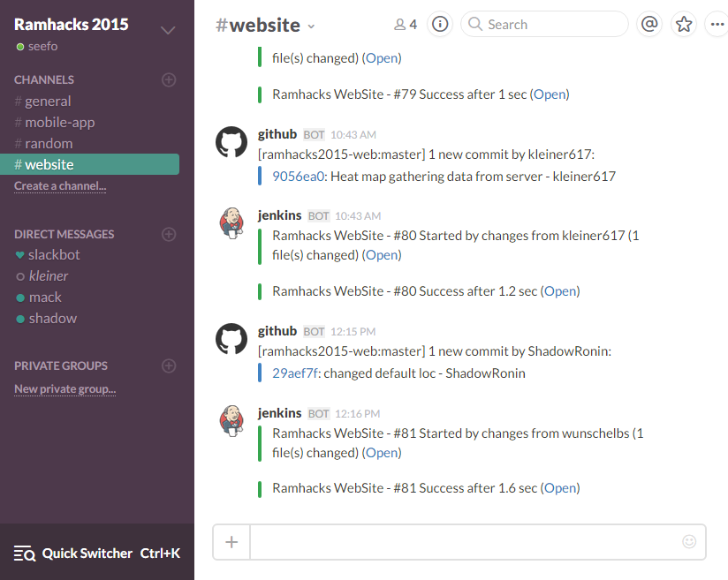Click the DIRECT MESSAGES section header

click(x=64, y=234)
